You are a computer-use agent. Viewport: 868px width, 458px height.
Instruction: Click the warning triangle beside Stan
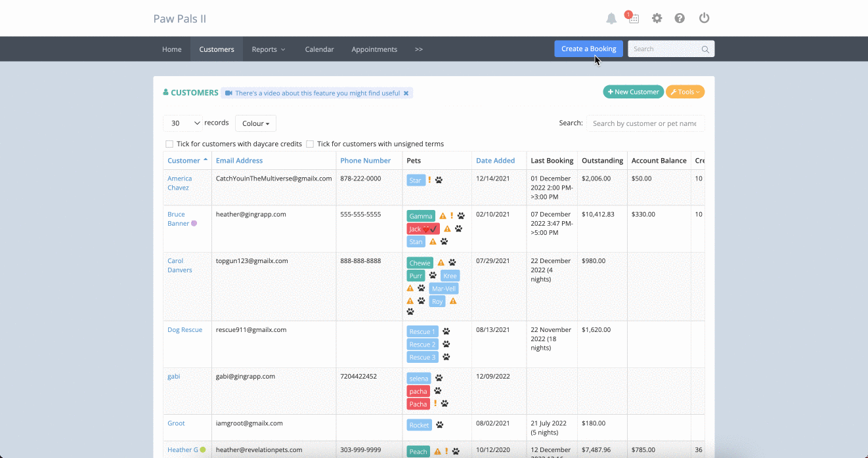(433, 241)
